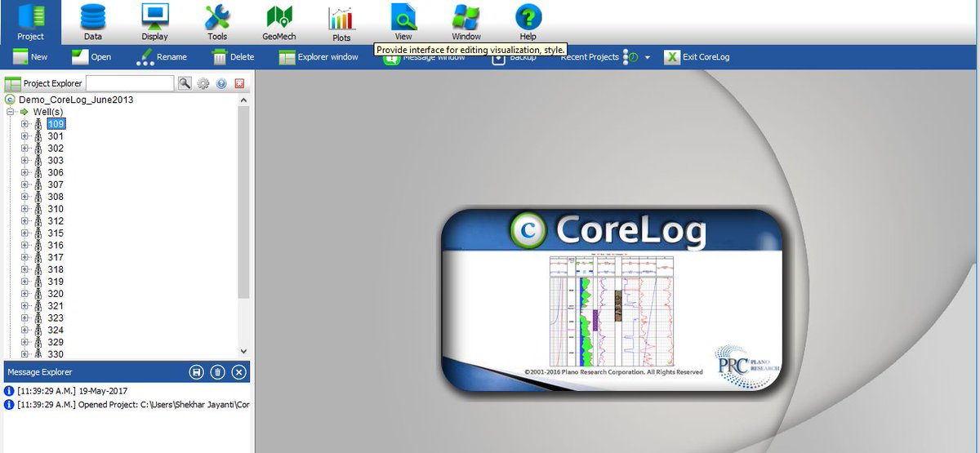Expand well 302 node
This screenshot has height=453, width=980.
click(x=24, y=149)
